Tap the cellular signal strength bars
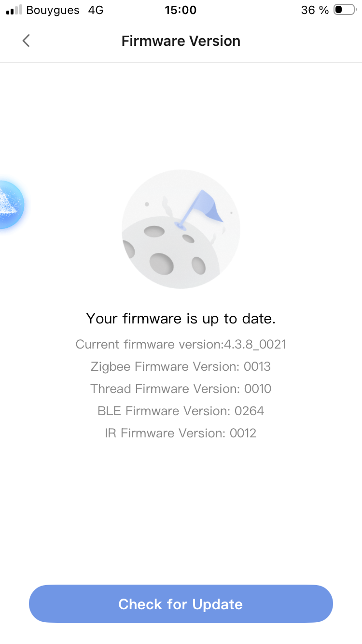 [x=14, y=10]
